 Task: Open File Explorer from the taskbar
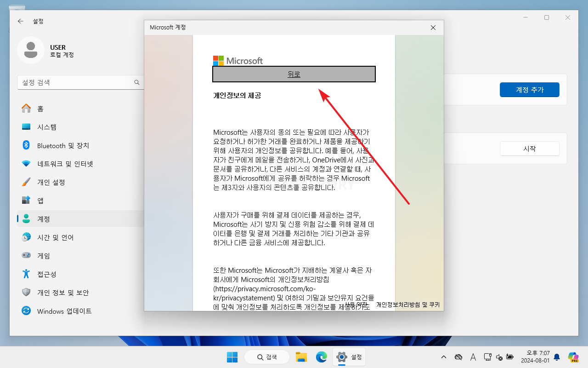pyautogui.click(x=301, y=357)
